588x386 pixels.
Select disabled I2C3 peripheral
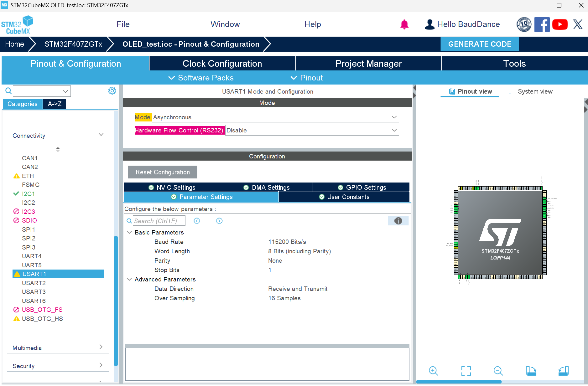(29, 212)
